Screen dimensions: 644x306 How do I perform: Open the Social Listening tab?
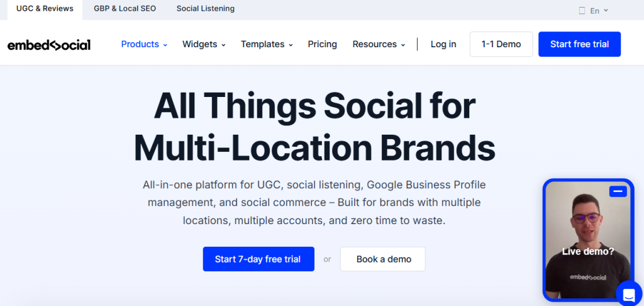[205, 9]
